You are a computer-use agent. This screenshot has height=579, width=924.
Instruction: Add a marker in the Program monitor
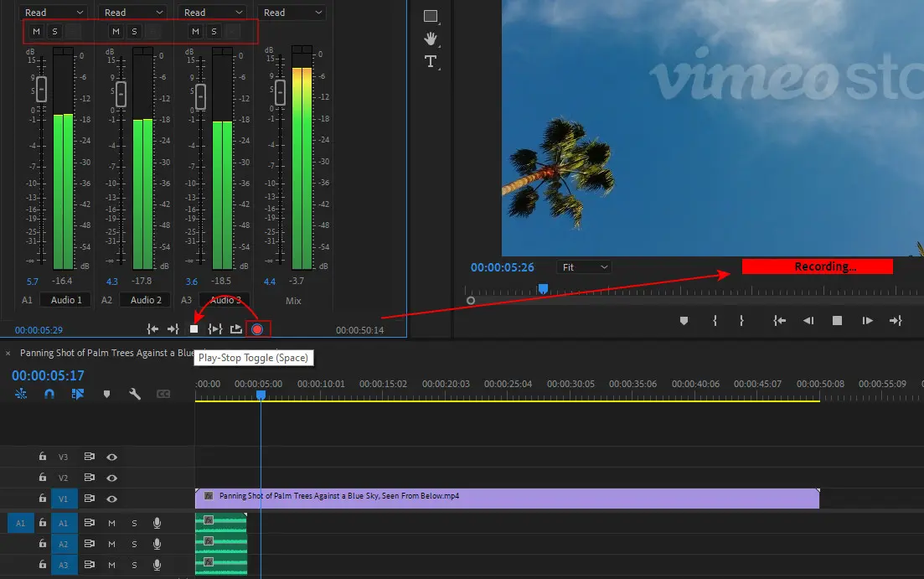(x=684, y=321)
